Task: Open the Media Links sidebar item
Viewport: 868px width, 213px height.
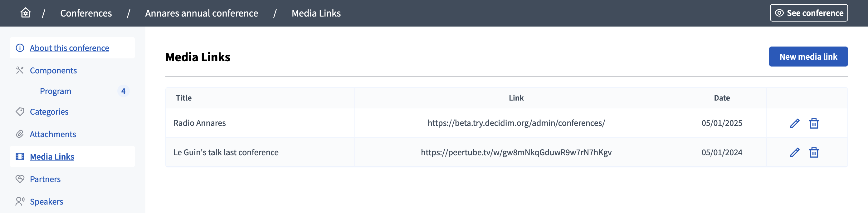Action: 52,157
